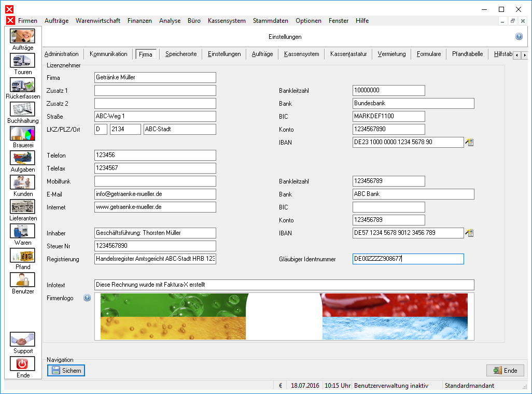Click the Sichern save button
The image size is (532, 394).
[x=66, y=370]
